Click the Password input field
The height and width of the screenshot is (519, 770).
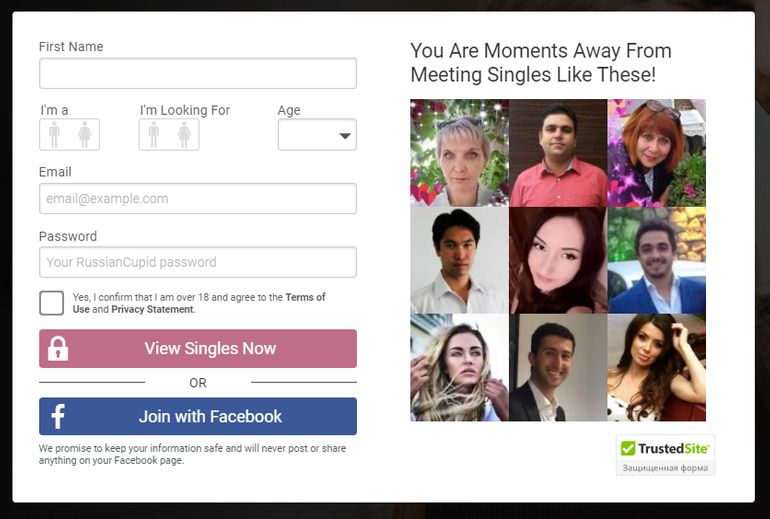point(198,262)
